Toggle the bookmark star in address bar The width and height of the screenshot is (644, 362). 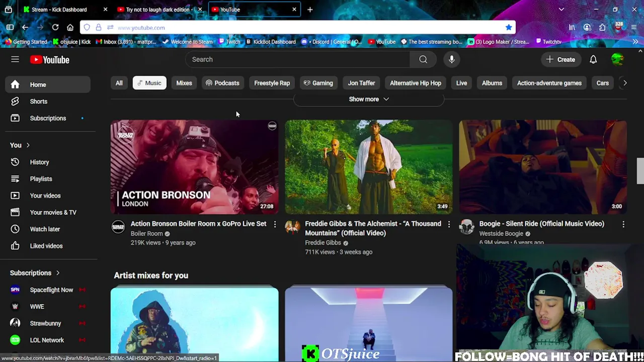tap(509, 28)
